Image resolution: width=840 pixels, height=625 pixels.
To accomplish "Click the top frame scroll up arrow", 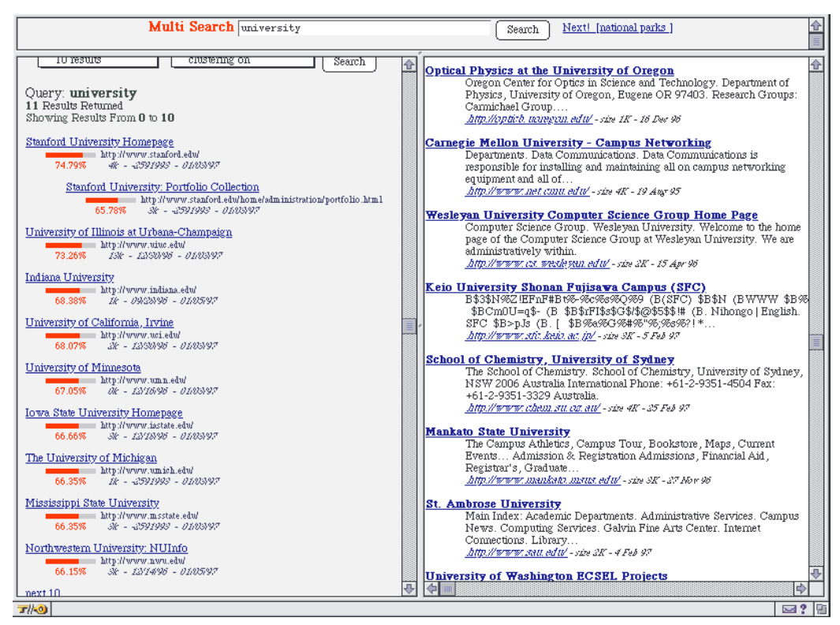I will [x=816, y=25].
